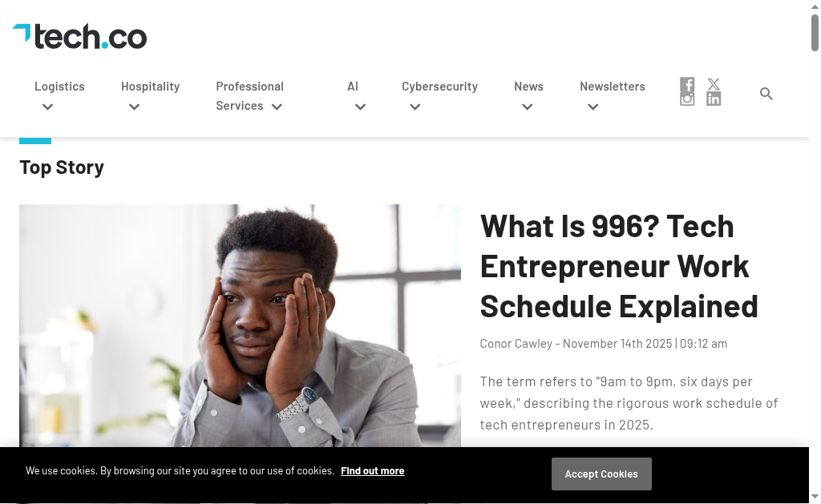821x504 pixels.
Task: Follow the "Find out more" cookie link
Action: tap(372, 471)
